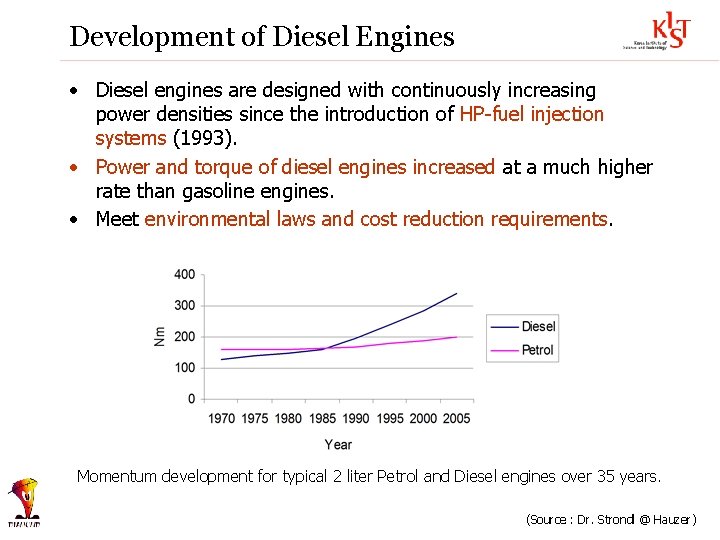Click the y-axis value 300
This screenshot has width=720, height=540.
tap(185, 306)
